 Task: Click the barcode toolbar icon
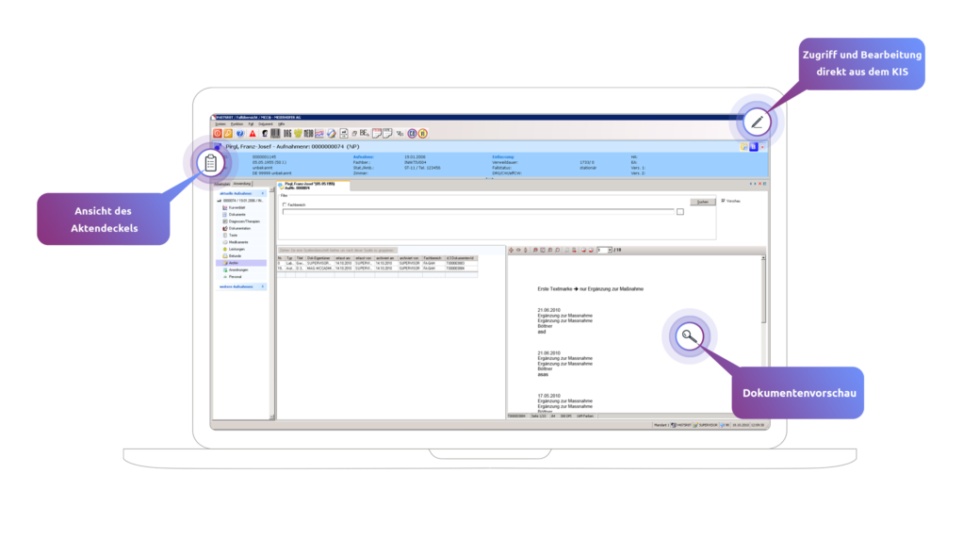point(275,133)
